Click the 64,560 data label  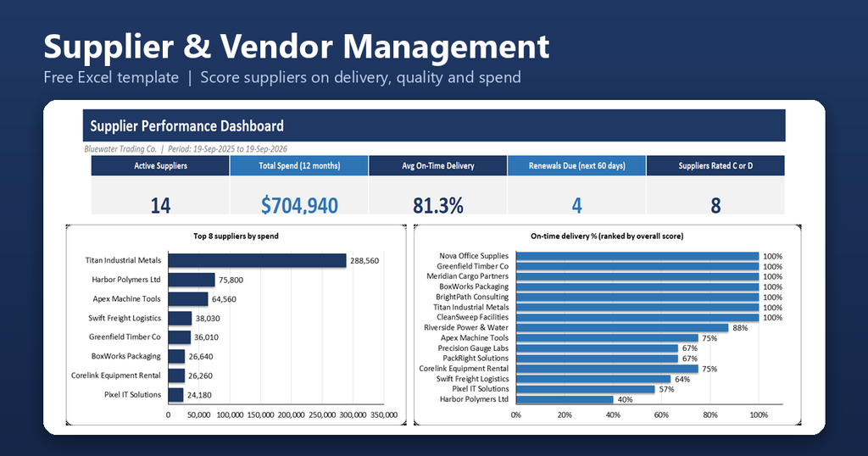pyautogui.click(x=224, y=299)
